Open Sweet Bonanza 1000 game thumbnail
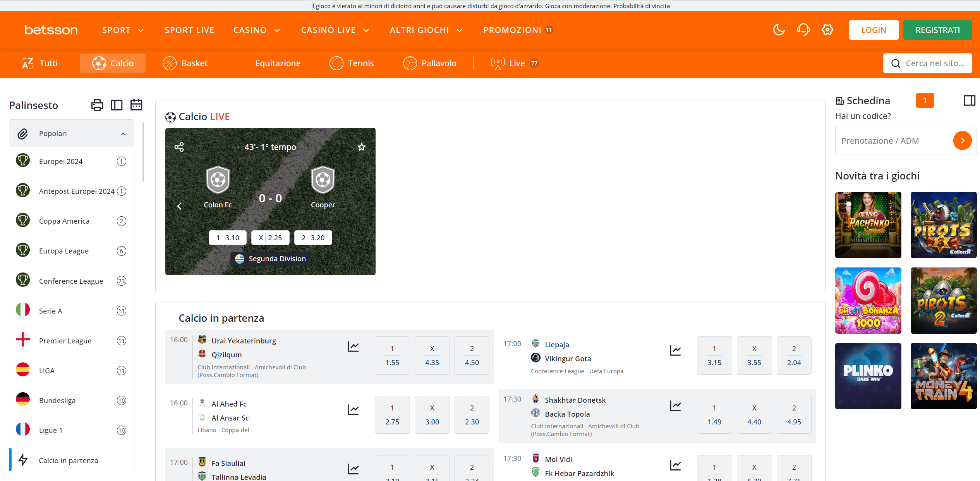980x481 pixels. point(868,300)
